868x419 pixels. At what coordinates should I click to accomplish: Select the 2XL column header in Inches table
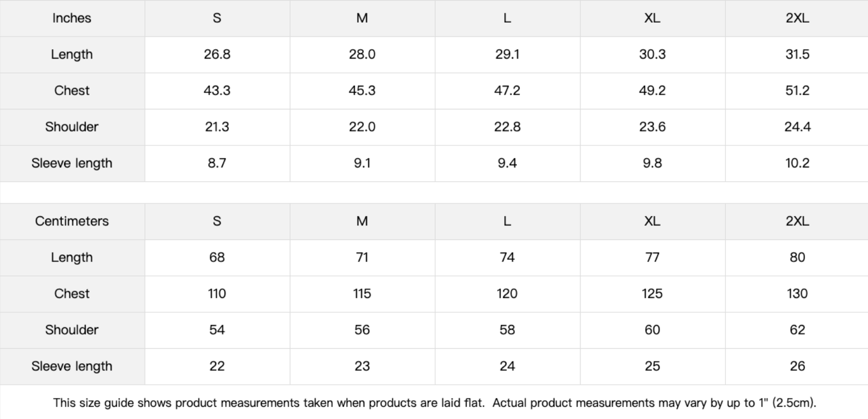coord(797,18)
